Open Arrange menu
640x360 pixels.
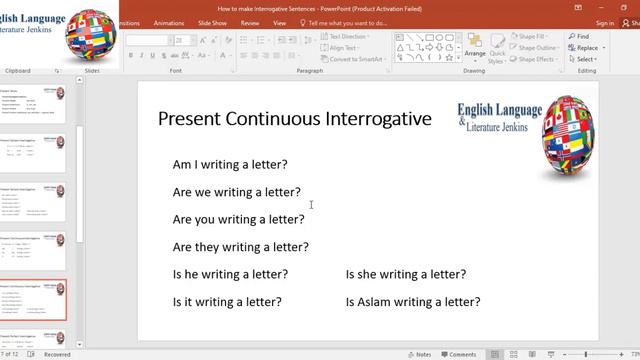[475, 48]
